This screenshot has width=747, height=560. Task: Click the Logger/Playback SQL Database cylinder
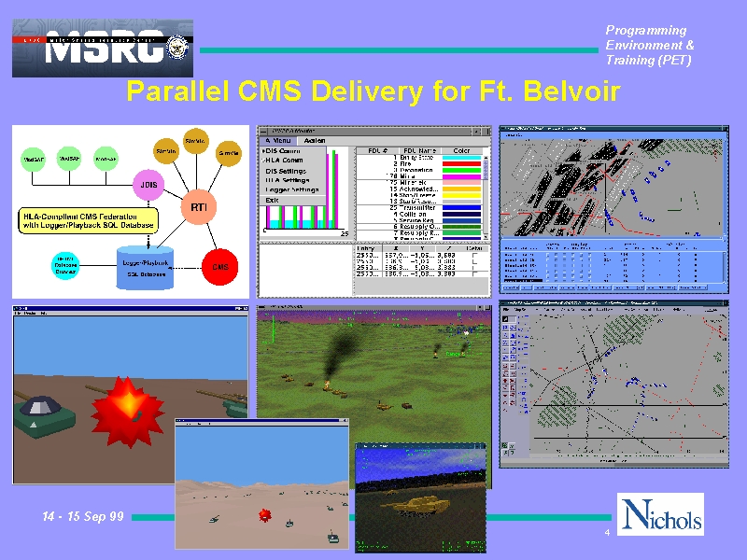pos(146,267)
